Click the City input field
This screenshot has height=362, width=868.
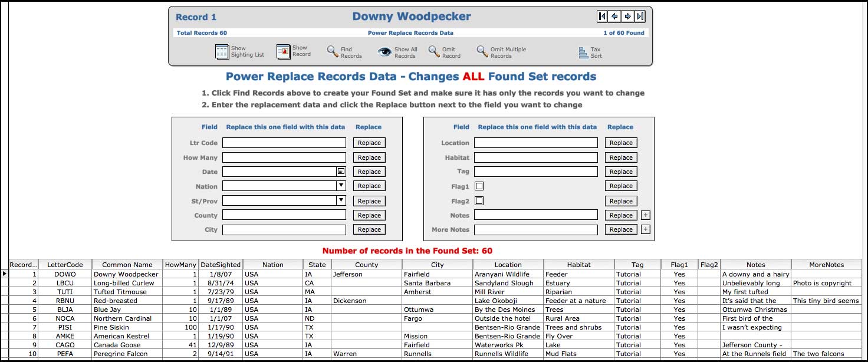[284, 229]
